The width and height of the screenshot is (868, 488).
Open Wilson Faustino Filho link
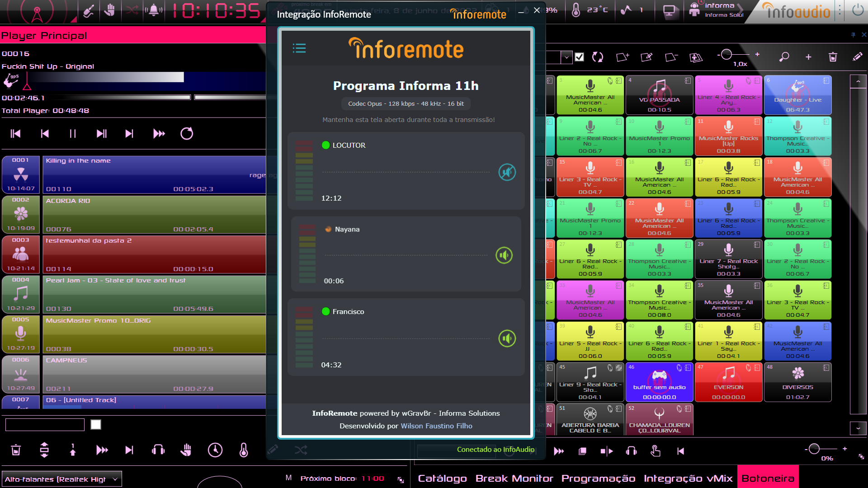tap(436, 426)
